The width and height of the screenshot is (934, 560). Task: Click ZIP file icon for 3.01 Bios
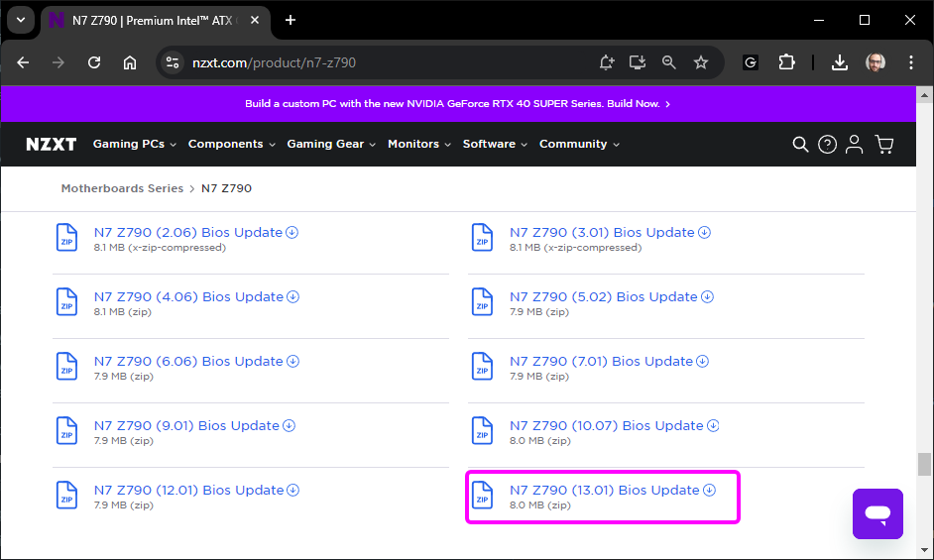483,238
